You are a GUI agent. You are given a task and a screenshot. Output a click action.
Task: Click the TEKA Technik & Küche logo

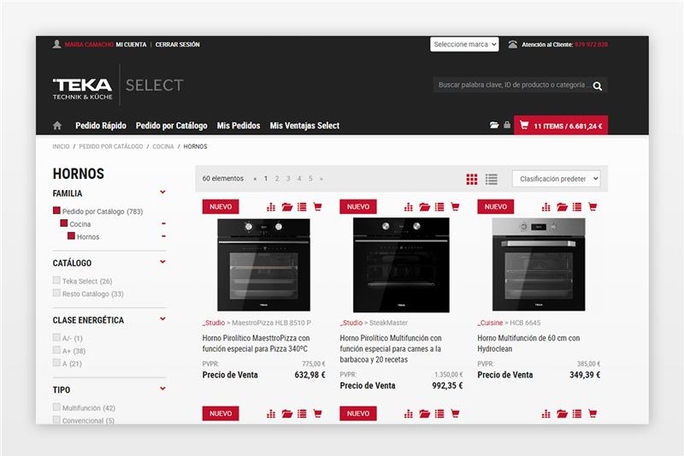pos(82,89)
